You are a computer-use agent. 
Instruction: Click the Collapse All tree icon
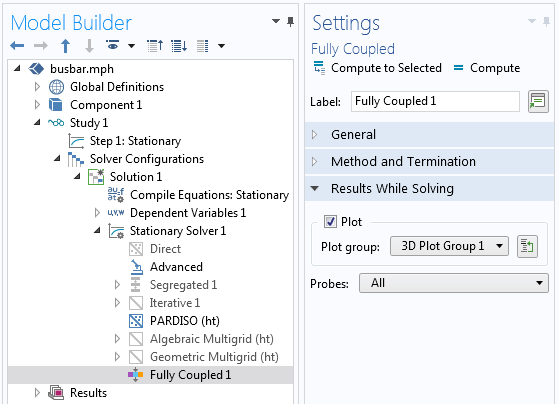[155, 46]
